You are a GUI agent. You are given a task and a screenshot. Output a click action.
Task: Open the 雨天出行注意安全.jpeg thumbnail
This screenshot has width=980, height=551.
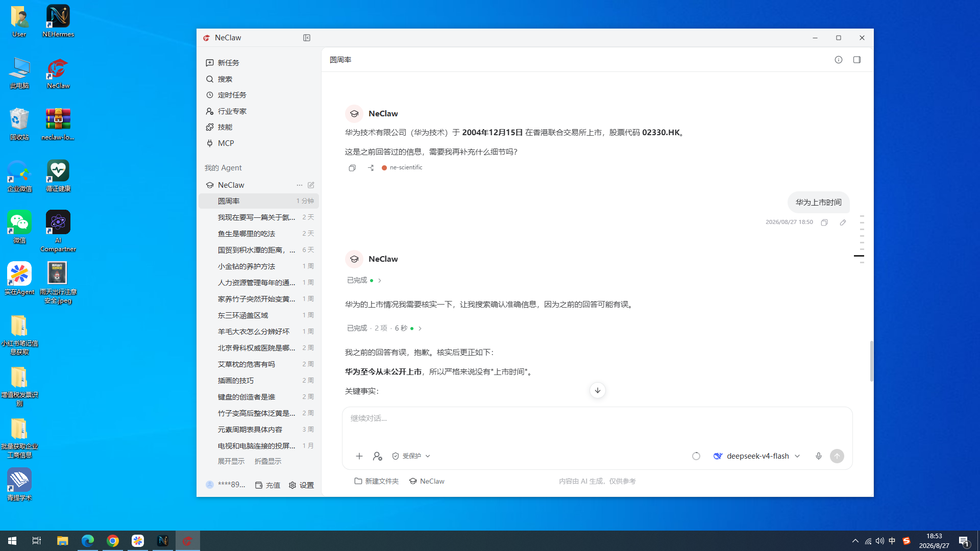click(58, 283)
